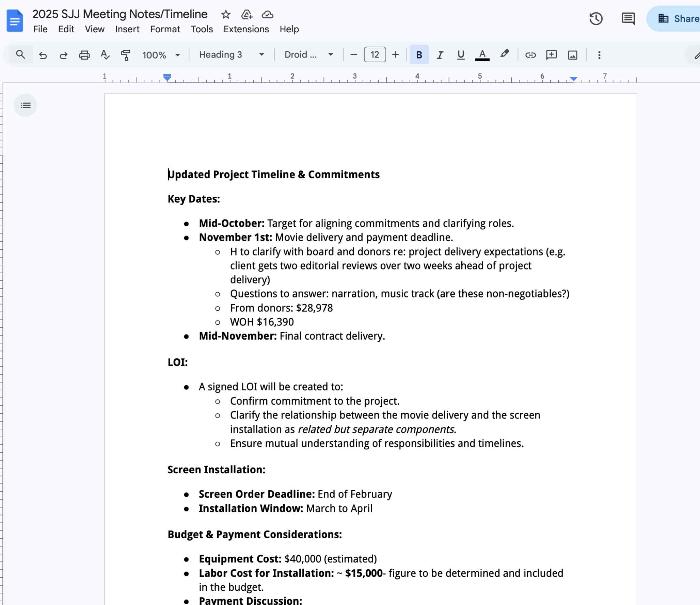Toggle bold formatting off
The height and width of the screenshot is (605, 700).
419,55
